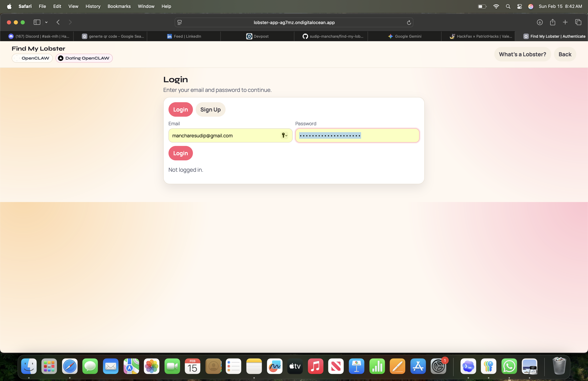Open passwords key dropdown in Email field
The width and height of the screenshot is (588, 381).
pos(284,135)
